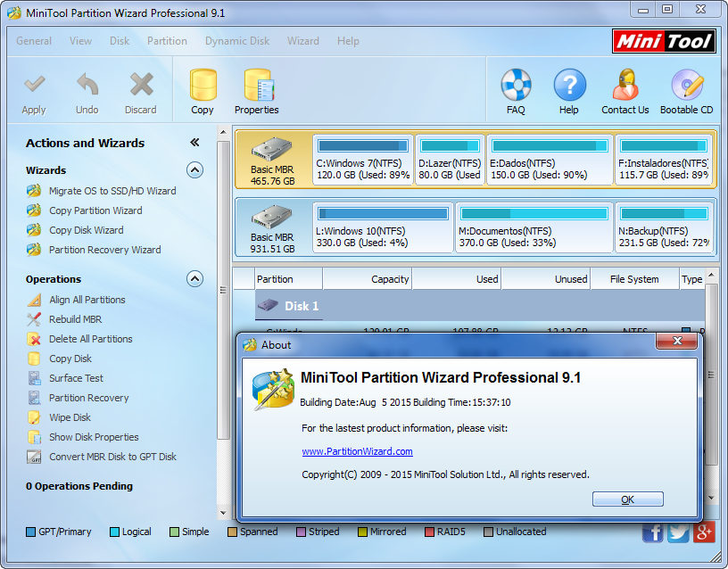
Task: Click the GPT/Primary legend color box
Action: point(30,532)
